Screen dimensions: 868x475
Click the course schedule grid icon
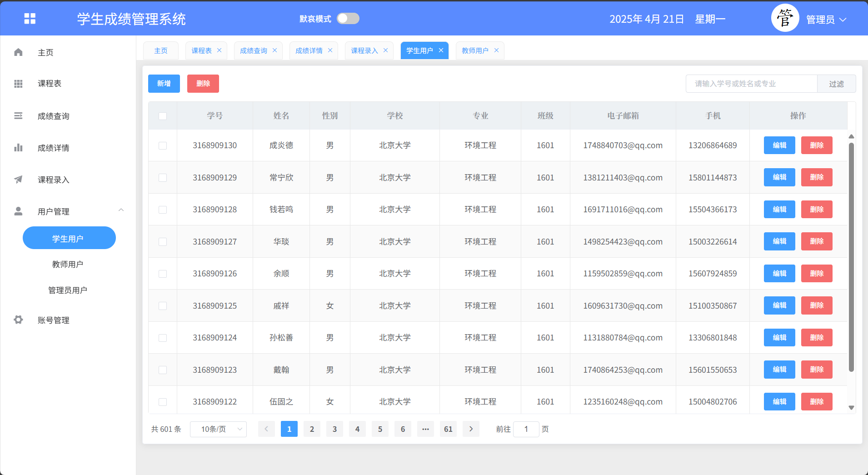click(x=18, y=84)
